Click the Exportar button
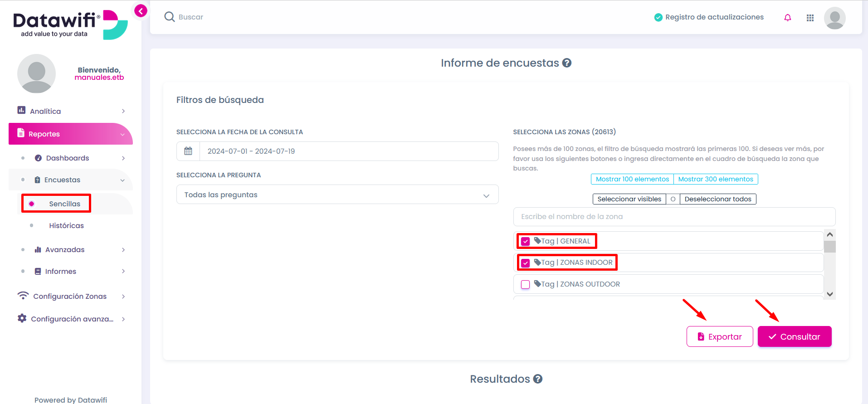Viewport: 868px width, 404px height. click(720, 336)
